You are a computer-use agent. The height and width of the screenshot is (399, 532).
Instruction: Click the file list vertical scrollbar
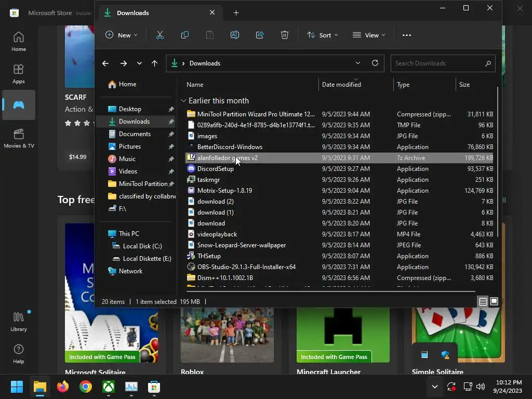(x=497, y=162)
